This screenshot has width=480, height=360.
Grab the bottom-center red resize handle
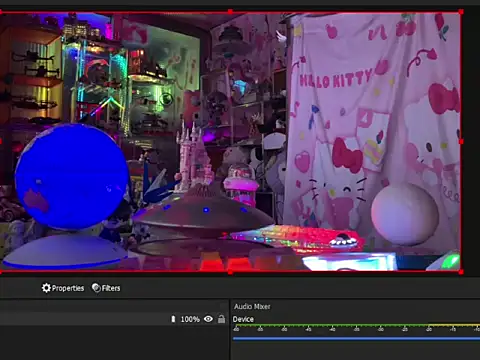[230, 272]
